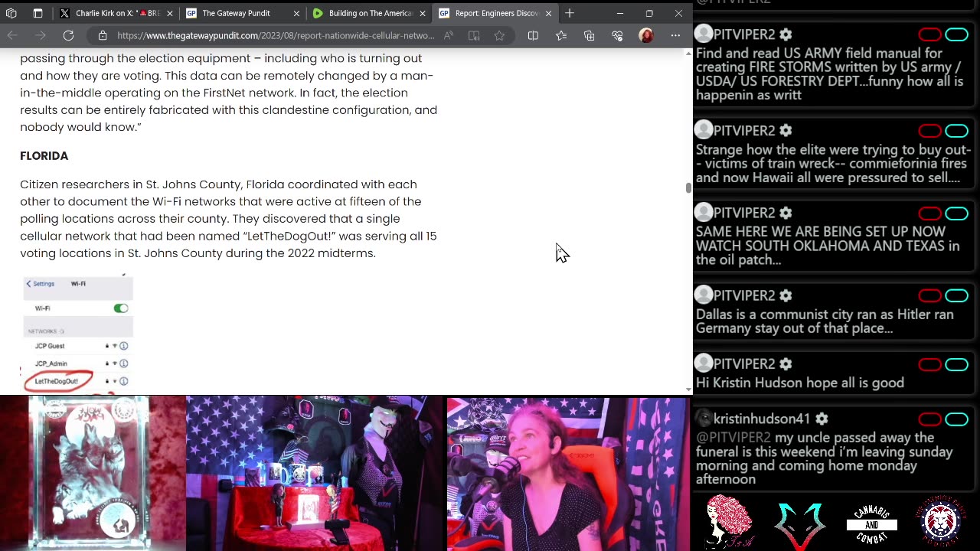Enter Immersive Reader view

coord(474,35)
